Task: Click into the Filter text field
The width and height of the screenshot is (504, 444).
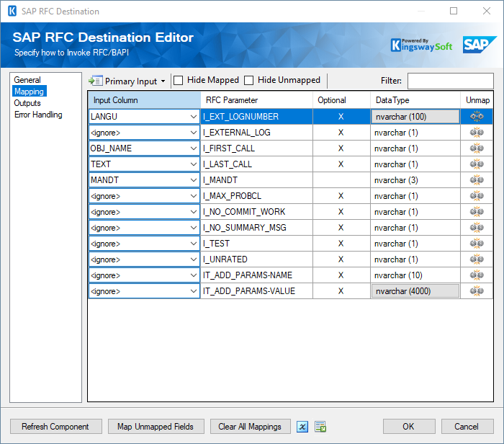Action: coord(450,81)
